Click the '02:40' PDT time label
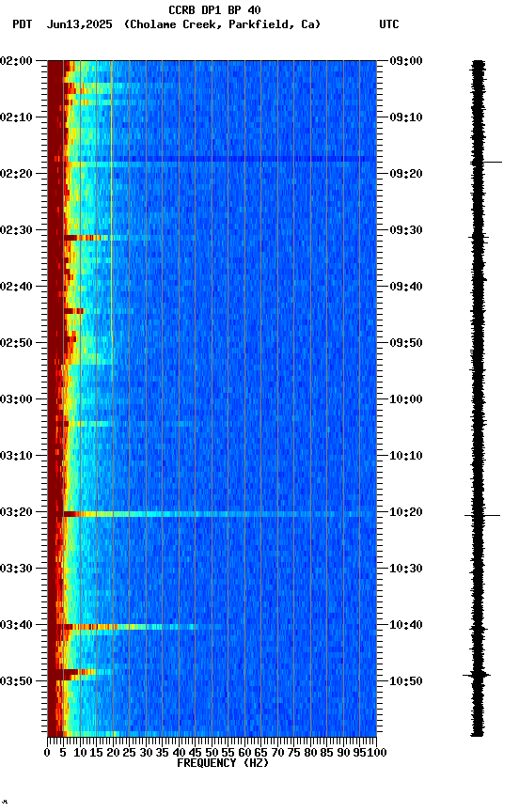519x812 pixels. click(16, 287)
